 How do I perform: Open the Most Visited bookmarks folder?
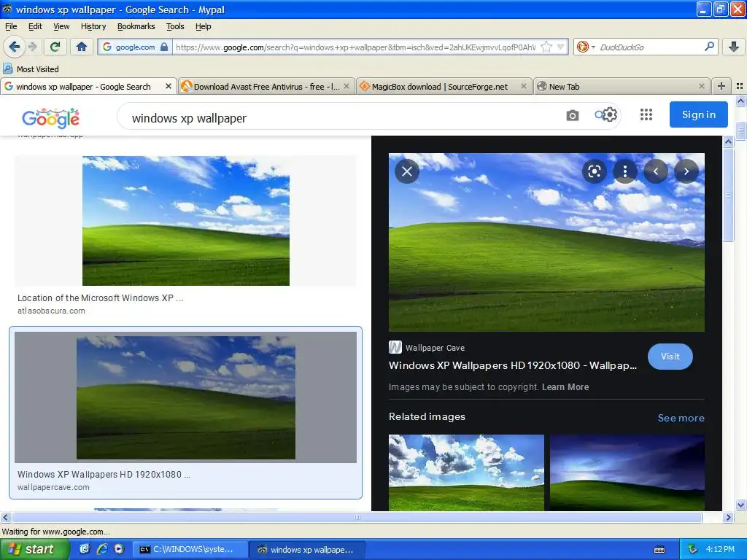point(31,69)
